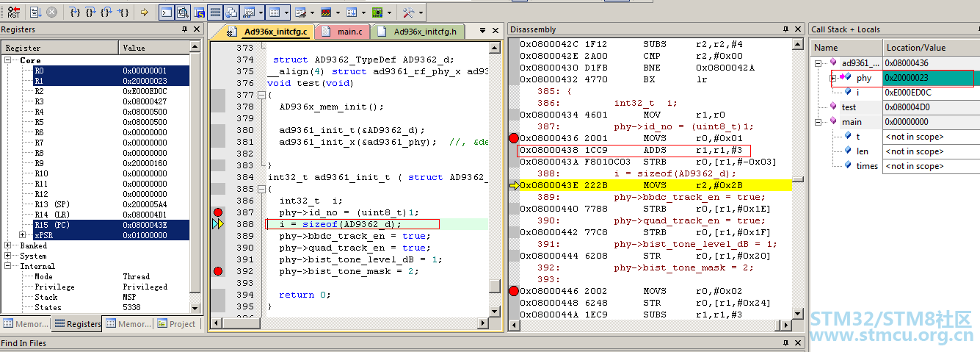Click the Name column header in Call Stack
The width and height of the screenshot is (980, 352).
(846, 48)
